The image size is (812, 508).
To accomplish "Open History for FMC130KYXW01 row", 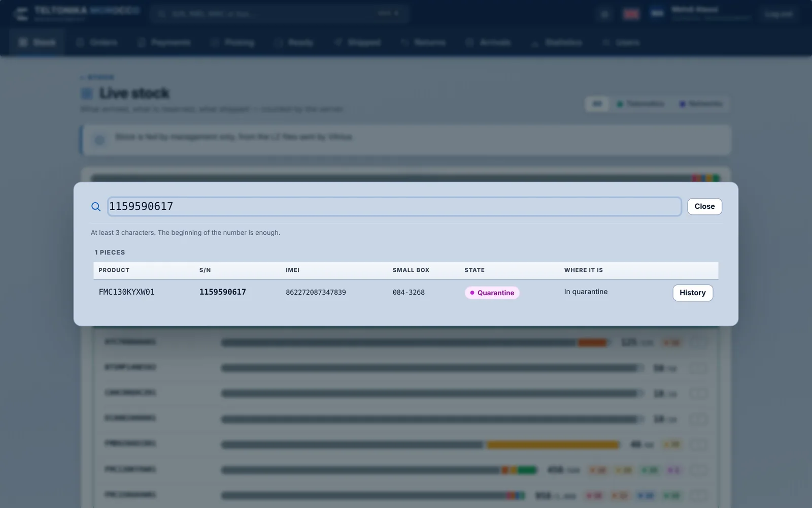I will (693, 293).
